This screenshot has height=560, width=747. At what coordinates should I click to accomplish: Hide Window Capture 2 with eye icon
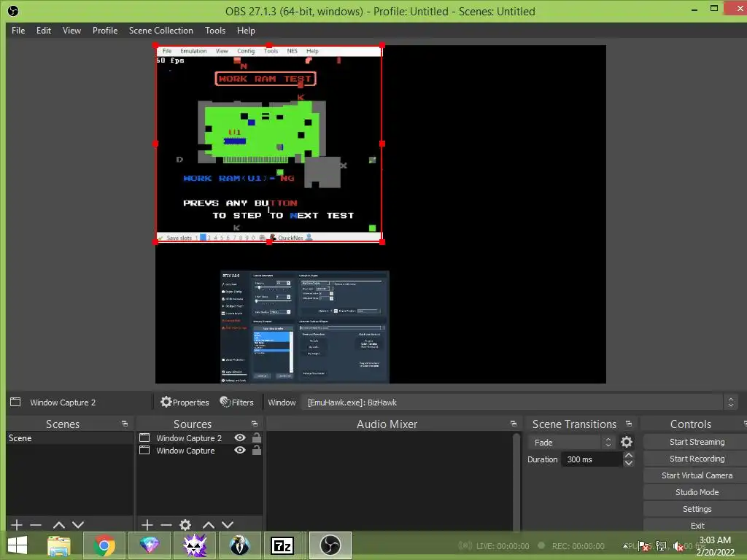tap(240, 437)
